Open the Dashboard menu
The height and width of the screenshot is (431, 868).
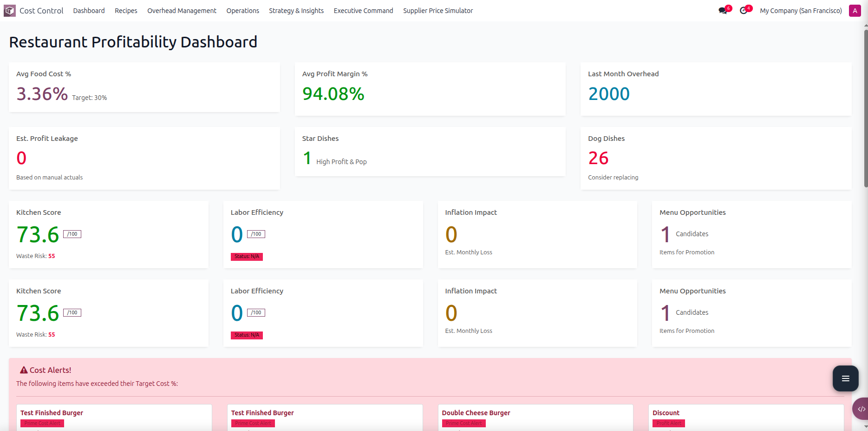(89, 10)
